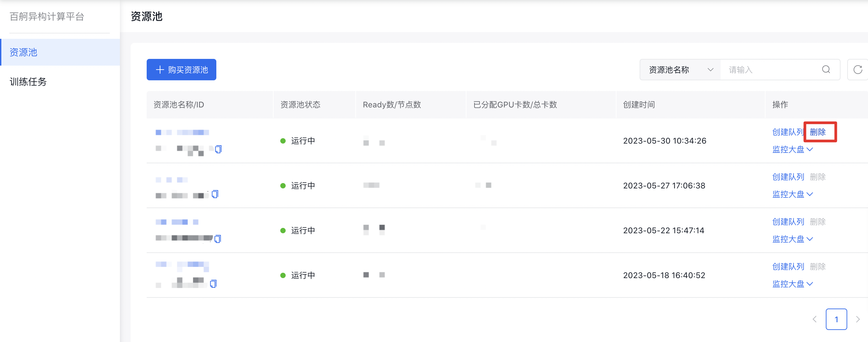Click the magnifier search icon
This screenshot has height=342, width=868.
tap(826, 70)
